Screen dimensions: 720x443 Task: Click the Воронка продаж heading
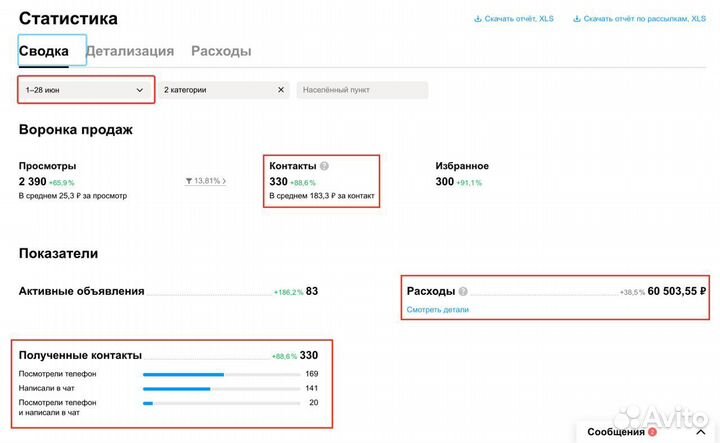(x=76, y=130)
